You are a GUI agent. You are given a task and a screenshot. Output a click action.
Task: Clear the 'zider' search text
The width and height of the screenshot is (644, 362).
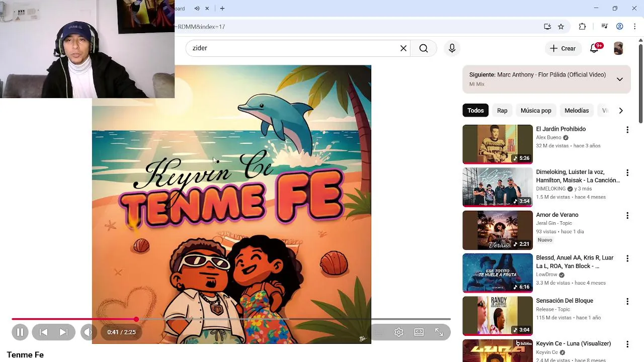click(x=403, y=48)
